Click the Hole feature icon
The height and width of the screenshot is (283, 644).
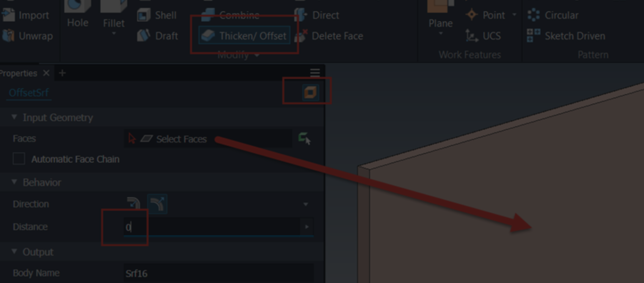[x=78, y=14]
